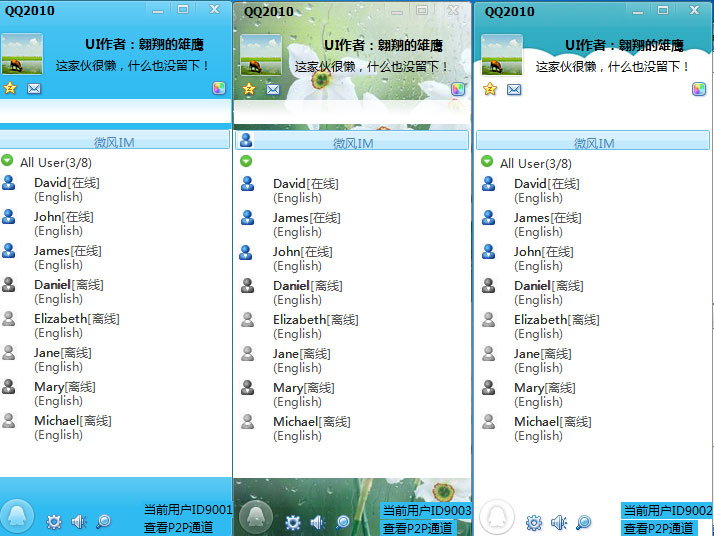Collapse the All User(3/8) group in the ID9001 window
The height and width of the screenshot is (536, 714).
click(x=7, y=160)
